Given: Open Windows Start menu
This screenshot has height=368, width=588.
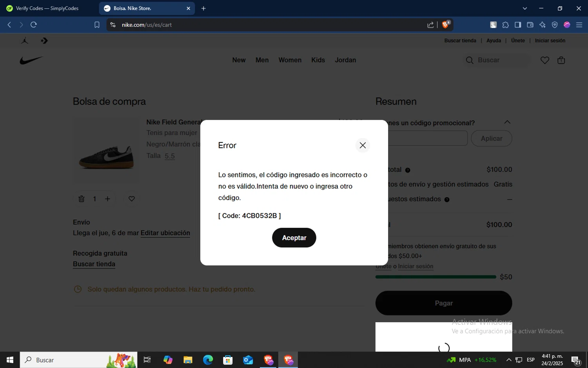Looking at the screenshot, I should [10, 360].
